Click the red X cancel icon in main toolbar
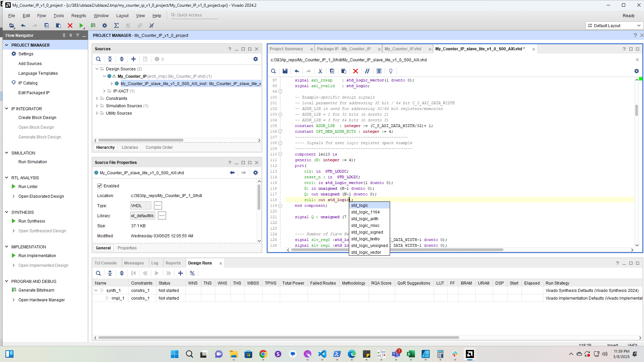The width and height of the screenshot is (644, 362). 70,25
